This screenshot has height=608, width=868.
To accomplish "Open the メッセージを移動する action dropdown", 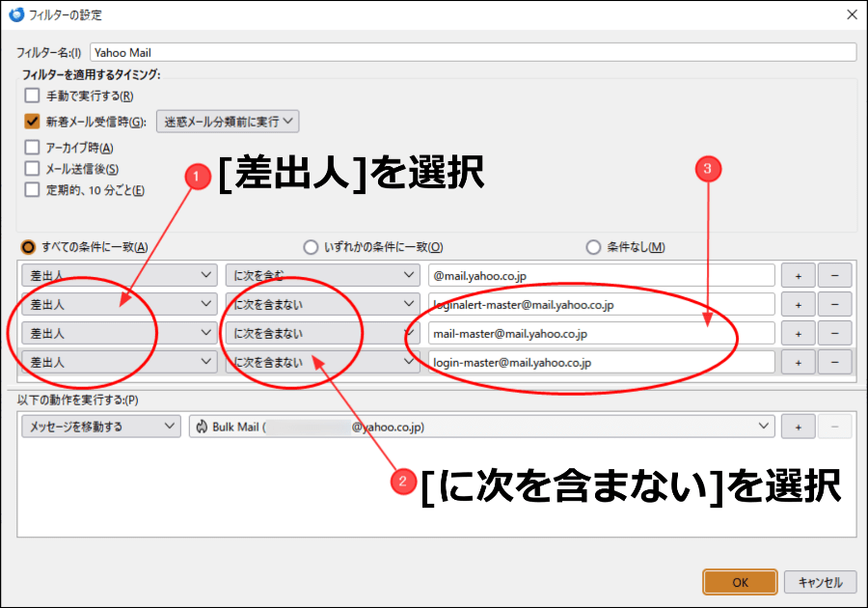I will click(101, 427).
